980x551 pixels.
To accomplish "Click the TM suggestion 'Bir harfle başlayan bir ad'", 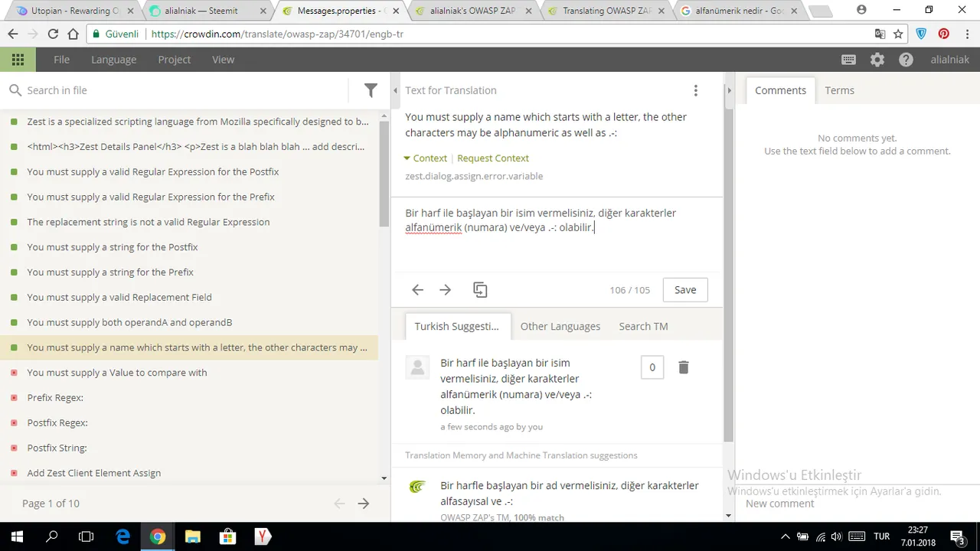I will (570, 494).
